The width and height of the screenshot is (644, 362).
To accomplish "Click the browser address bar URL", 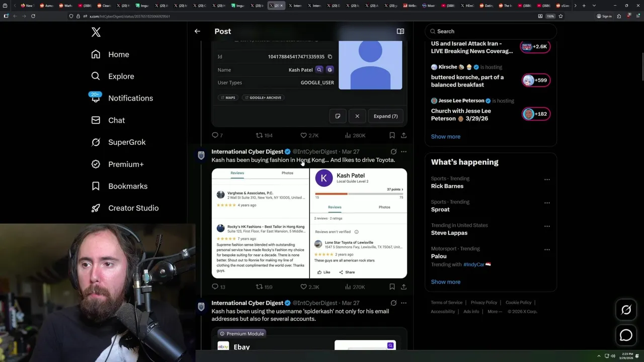I will click(x=130, y=16).
